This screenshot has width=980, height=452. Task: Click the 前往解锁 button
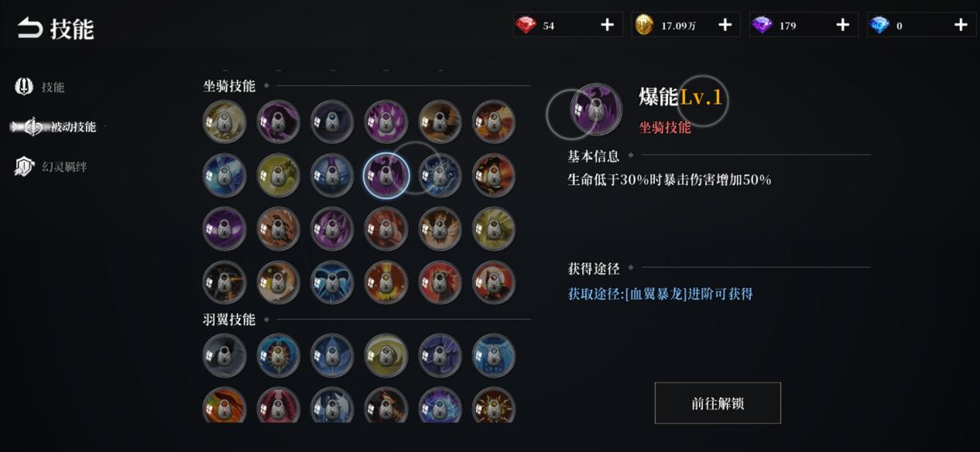point(718,403)
